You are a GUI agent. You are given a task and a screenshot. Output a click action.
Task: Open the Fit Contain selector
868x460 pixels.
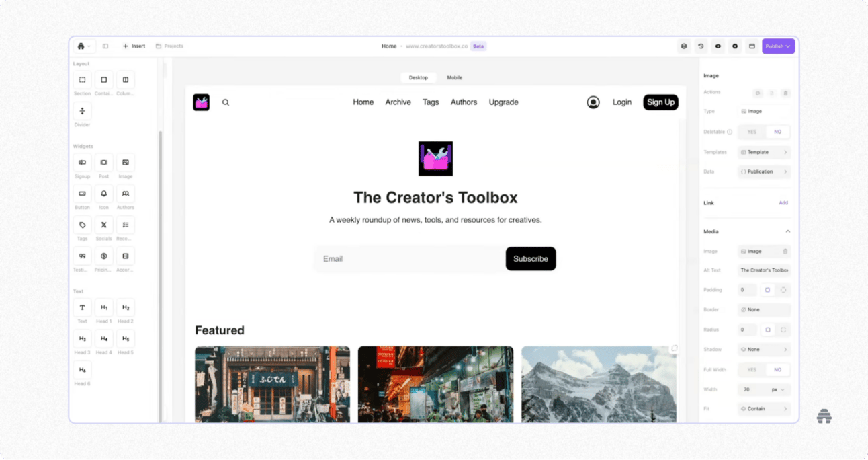tap(764, 409)
